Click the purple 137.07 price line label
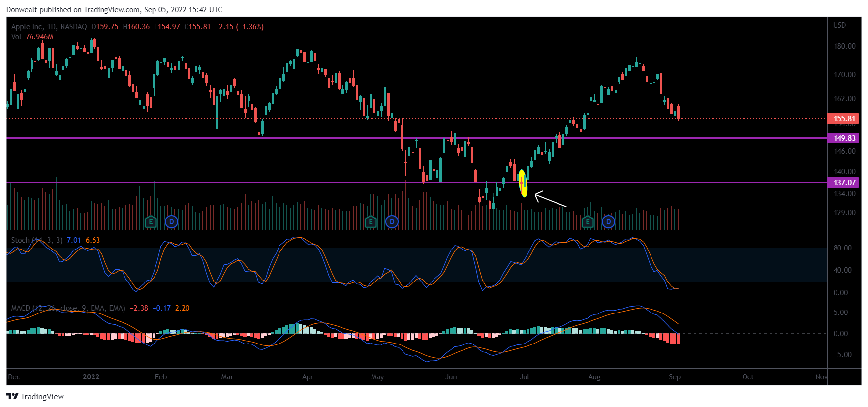Image resolution: width=868 pixels, height=407 pixels. (844, 183)
